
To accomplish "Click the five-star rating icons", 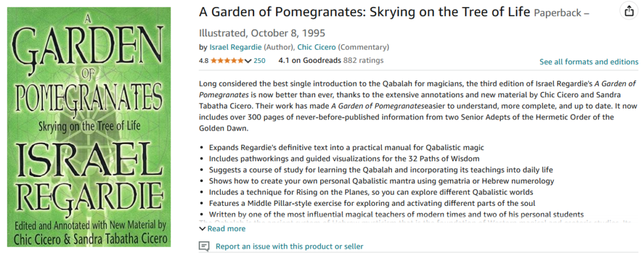I will tap(227, 61).
